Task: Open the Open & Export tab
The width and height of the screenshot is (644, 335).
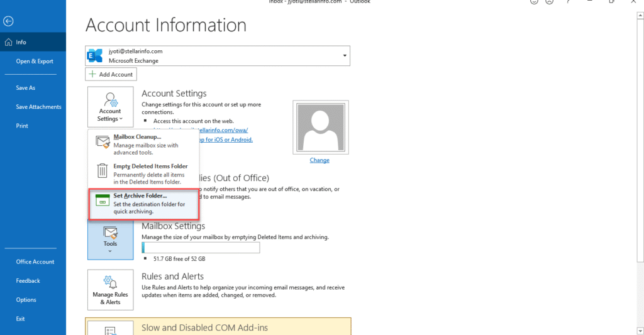Action: 35,62
